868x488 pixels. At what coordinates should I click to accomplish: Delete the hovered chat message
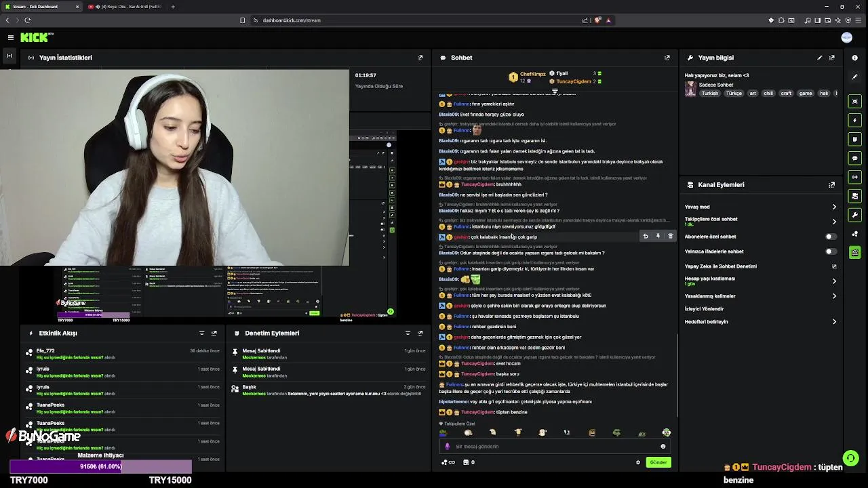tap(670, 236)
